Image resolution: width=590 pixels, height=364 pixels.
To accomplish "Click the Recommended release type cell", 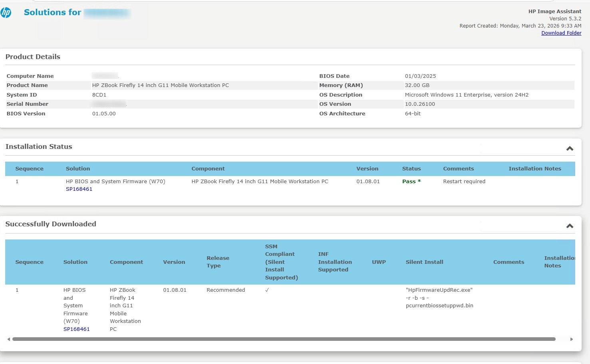I will coord(226,290).
